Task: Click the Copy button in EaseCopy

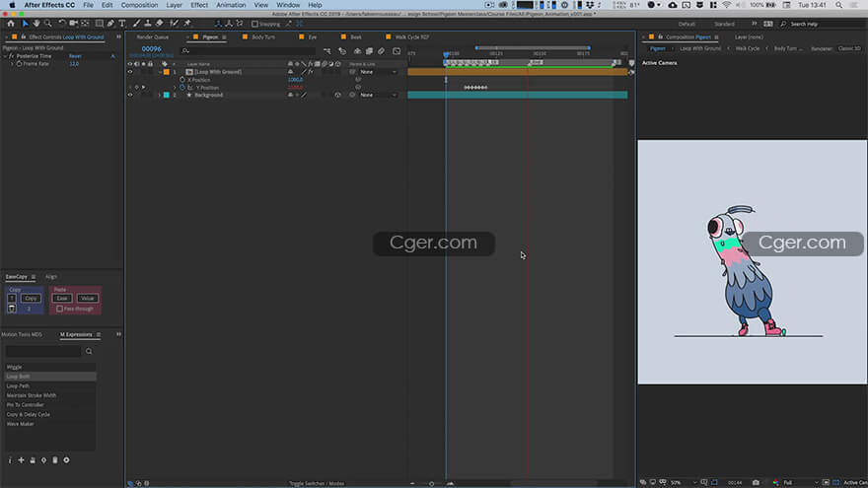Action: tap(31, 298)
